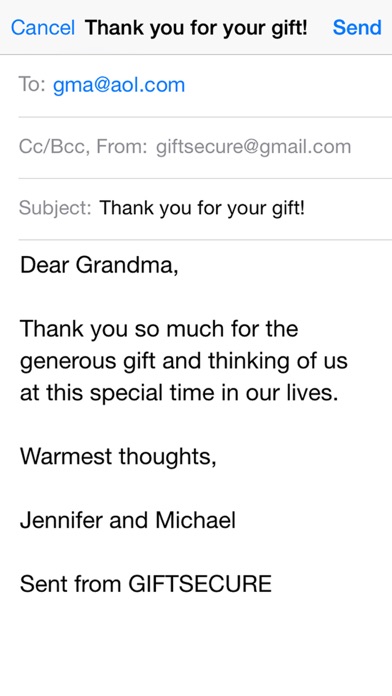
Task: Edit the Subject line text
Action: 202,208
